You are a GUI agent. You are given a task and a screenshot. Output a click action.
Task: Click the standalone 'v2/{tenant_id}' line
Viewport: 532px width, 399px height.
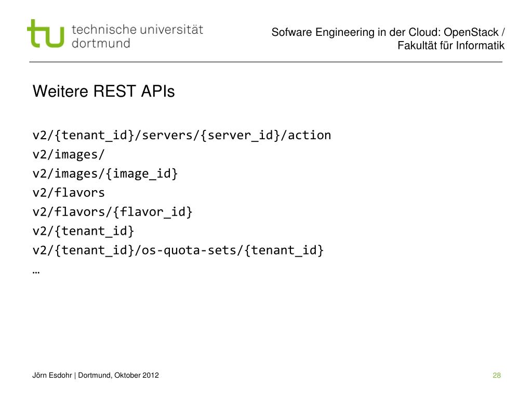[x=84, y=231]
